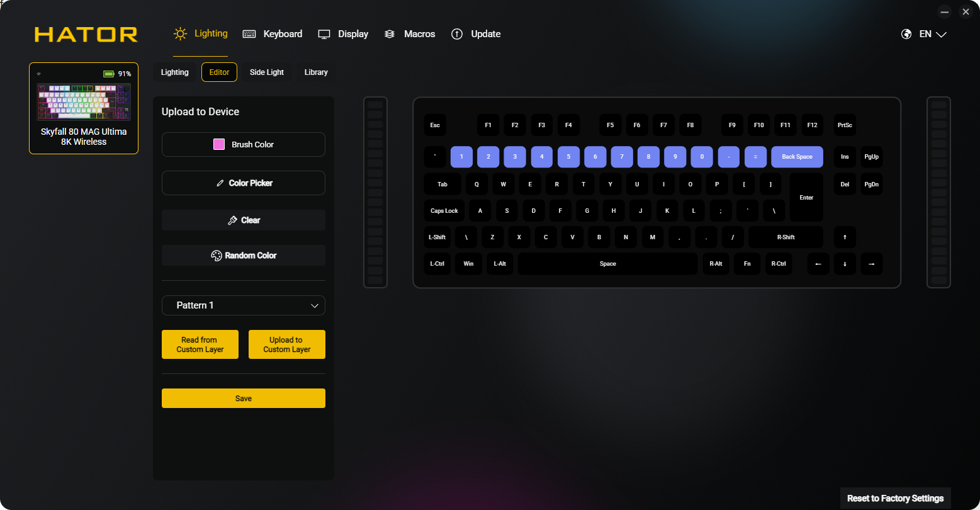The width and height of the screenshot is (980, 510).
Task: Click Read from Custom Layer
Action: (200, 344)
